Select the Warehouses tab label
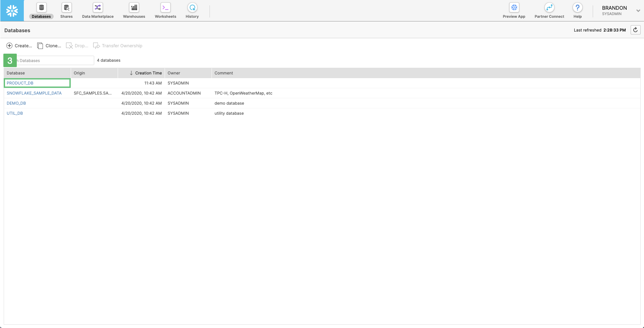 134,16
